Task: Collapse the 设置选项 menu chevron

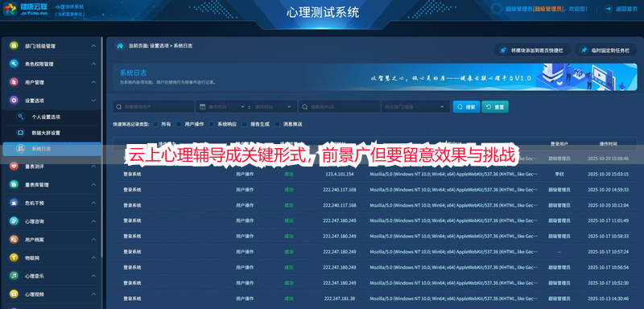Action: pyautogui.click(x=93, y=100)
